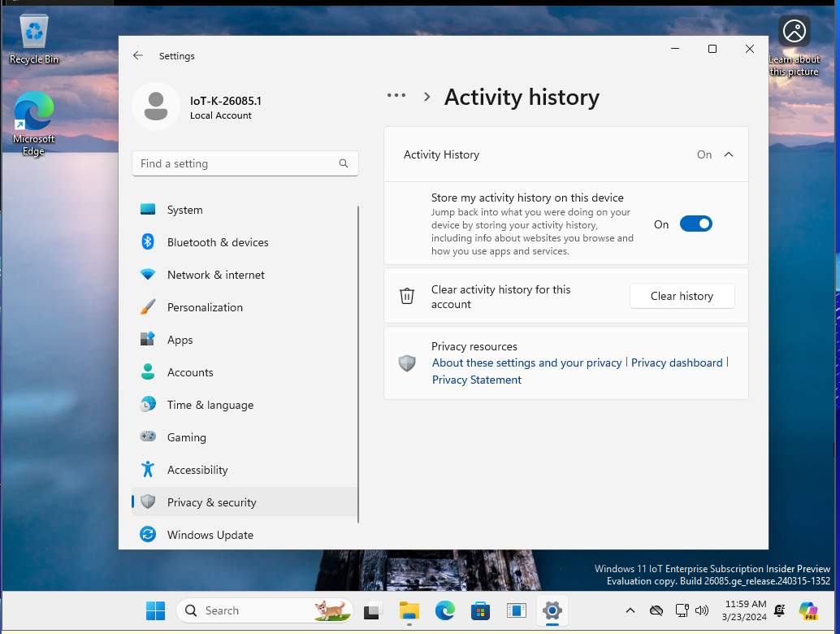
Task: Select the Microsoft Edge desktop shortcut
Action: 34,124
